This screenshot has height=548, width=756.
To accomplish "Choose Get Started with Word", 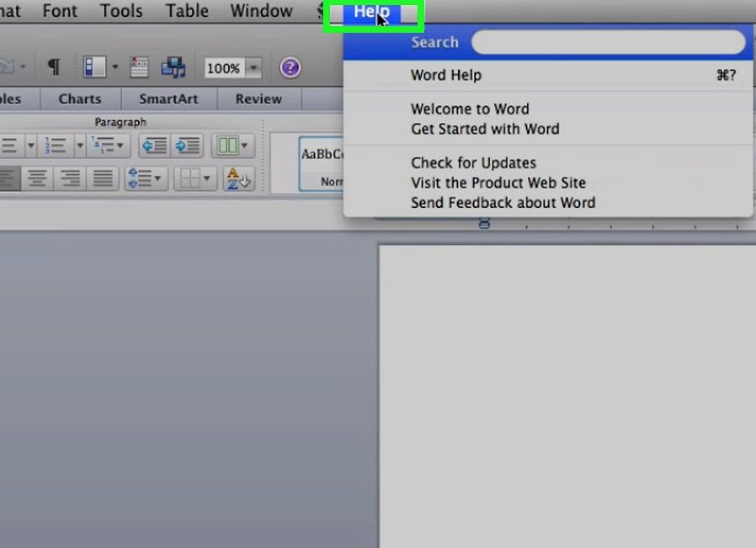I will tap(548, 129).
